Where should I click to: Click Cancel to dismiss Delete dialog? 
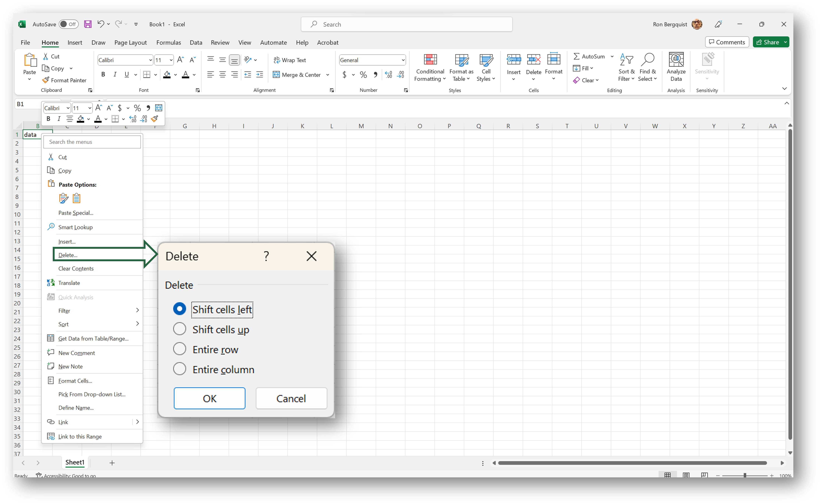290,399
